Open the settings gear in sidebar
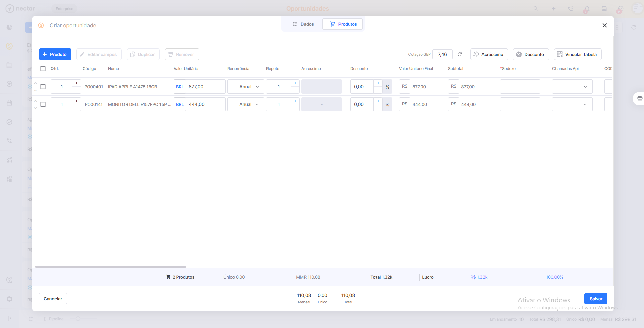The image size is (644, 328). [x=9, y=299]
